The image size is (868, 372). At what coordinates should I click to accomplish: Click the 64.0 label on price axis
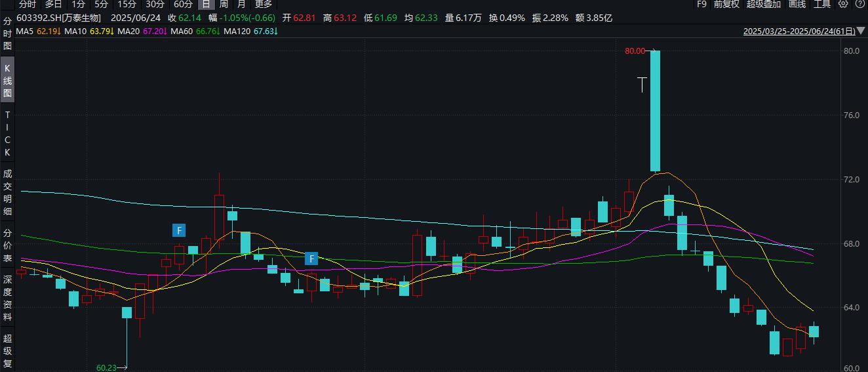pos(851,308)
